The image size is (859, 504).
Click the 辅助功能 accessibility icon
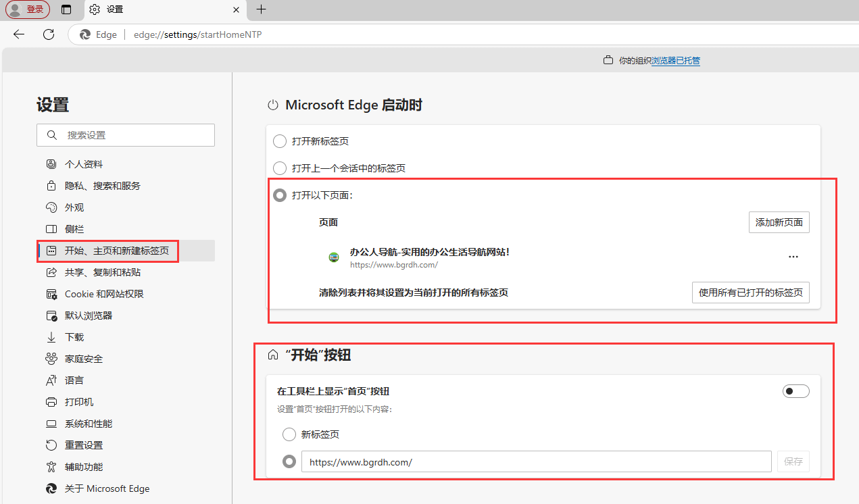(x=51, y=467)
